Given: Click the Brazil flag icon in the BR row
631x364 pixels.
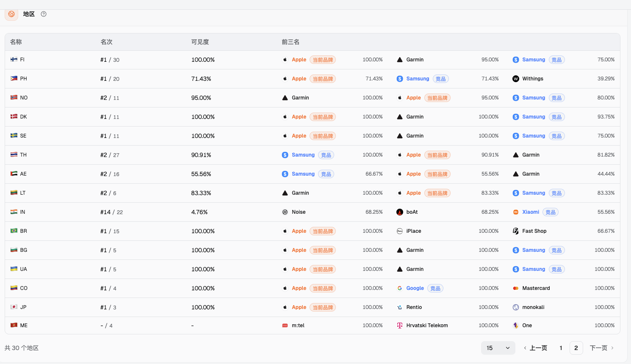Looking at the screenshot, I should [14, 231].
